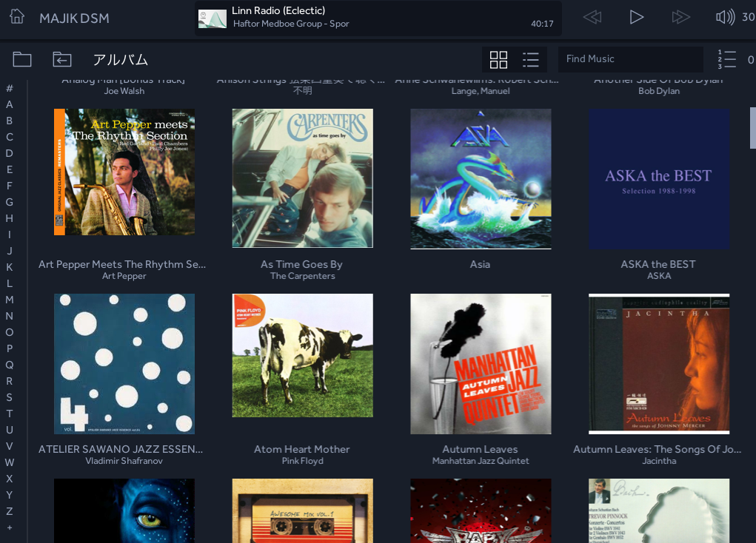Image resolution: width=756 pixels, height=543 pixels.
Task: Jump to albums starting with W
Action: click(x=10, y=462)
